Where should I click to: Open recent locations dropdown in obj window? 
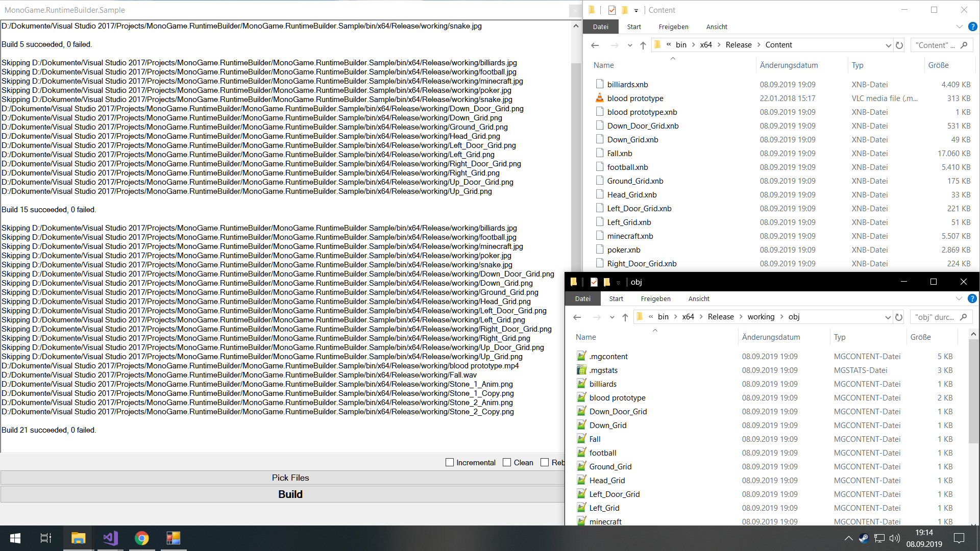tap(612, 317)
